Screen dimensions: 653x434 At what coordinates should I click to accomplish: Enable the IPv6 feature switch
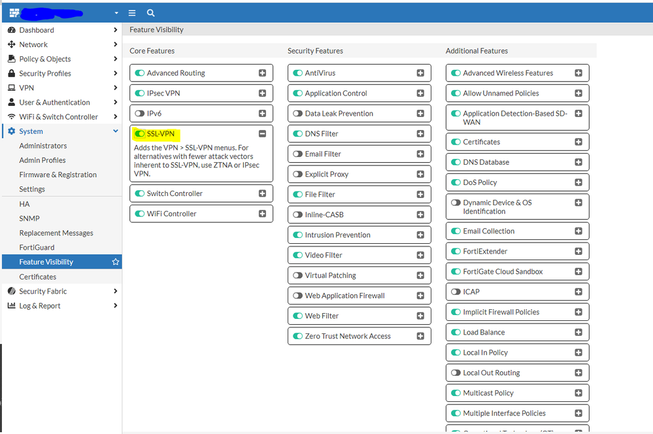[x=140, y=113]
